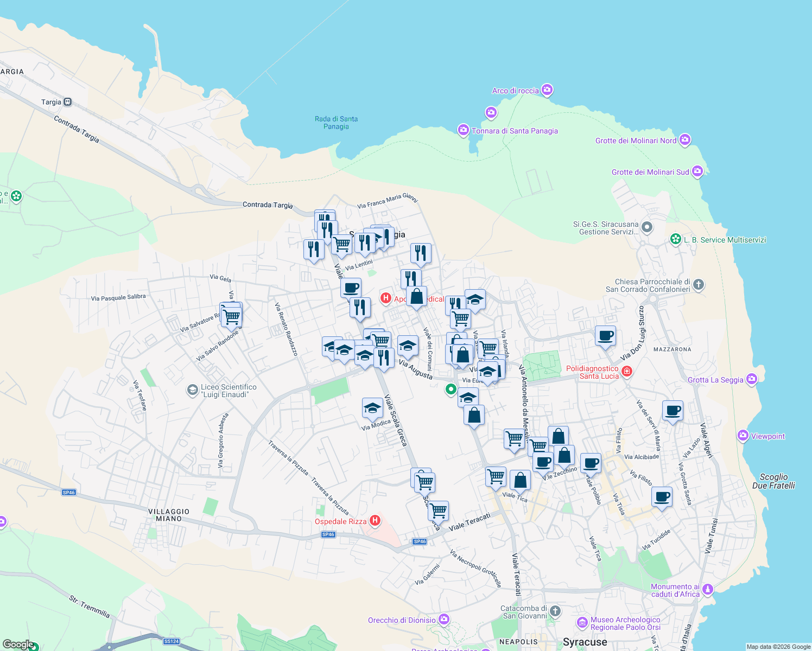This screenshot has height=651, width=812.
Task: Open the Museo Archeologico Regionale Paolo Orsi marker
Action: point(582,623)
